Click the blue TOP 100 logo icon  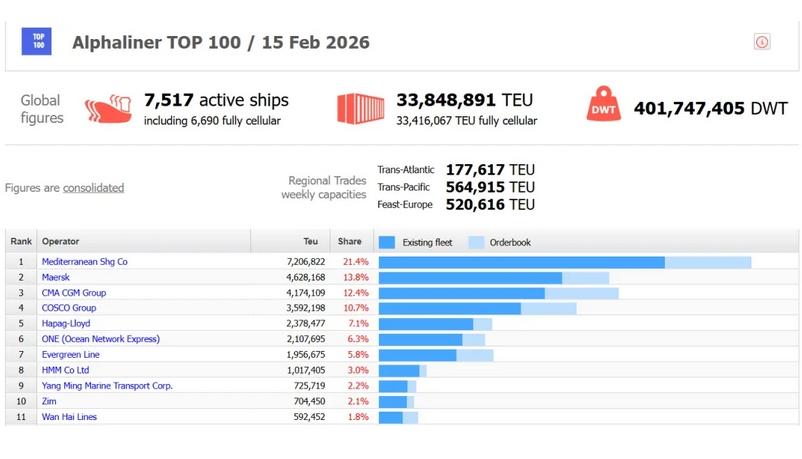37,42
